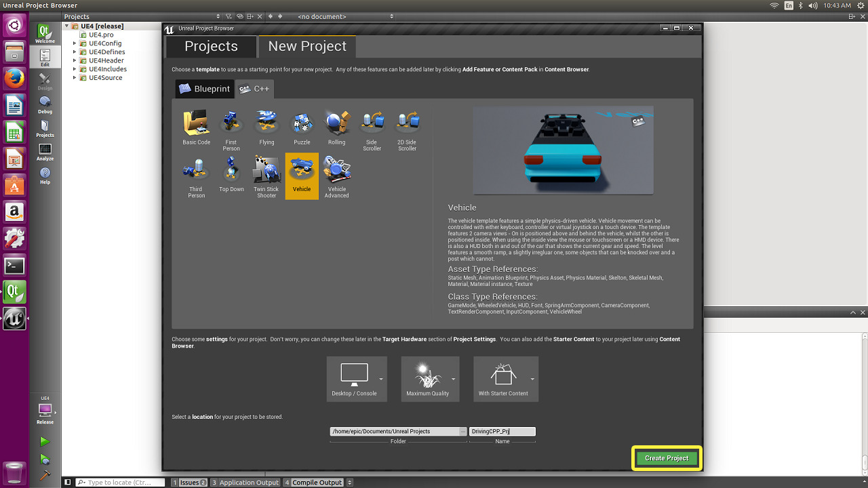Open Qt Creator Debug mode

(x=45, y=104)
